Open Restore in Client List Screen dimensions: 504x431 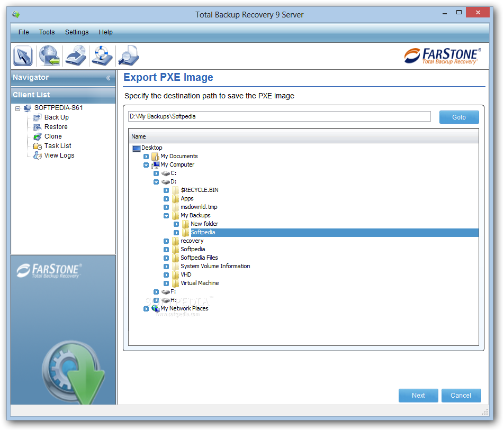click(x=56, y=127)
